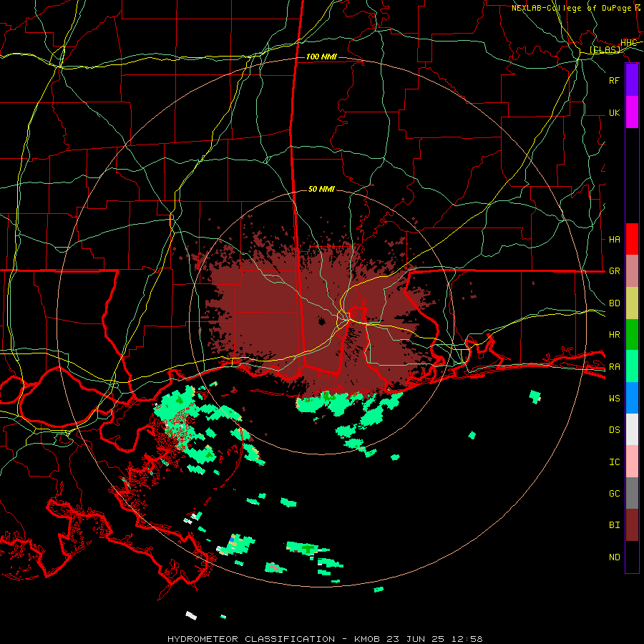Viewport: 644px width, 644px height.
Task: Select the light pink IC swatch
Action: click(x=632, y=462)
